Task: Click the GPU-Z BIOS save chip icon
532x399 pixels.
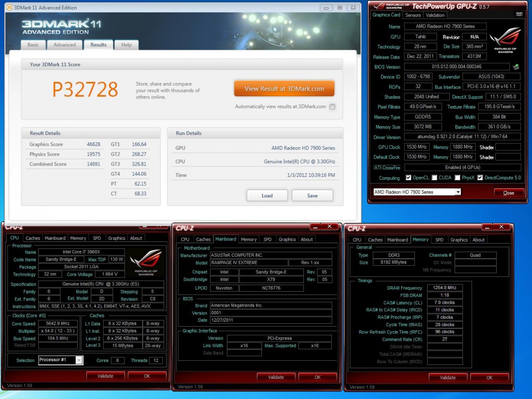Action: click(x=515, y=67)
